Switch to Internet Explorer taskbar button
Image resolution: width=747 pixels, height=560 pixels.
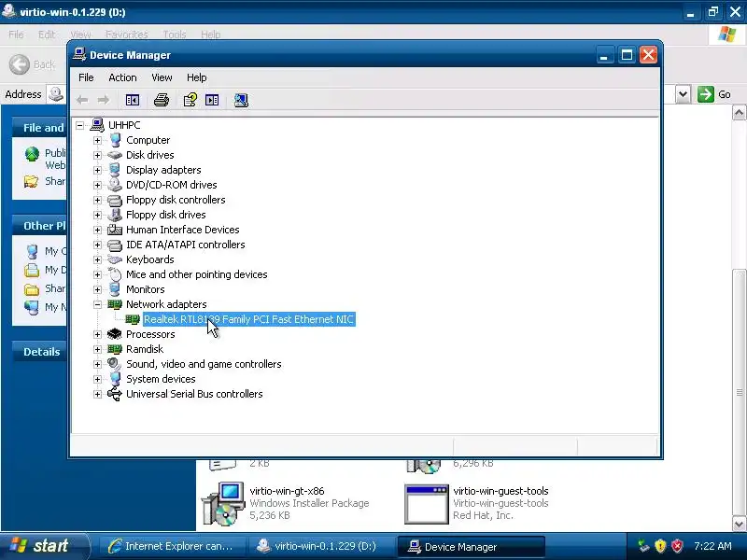[171, 546]
